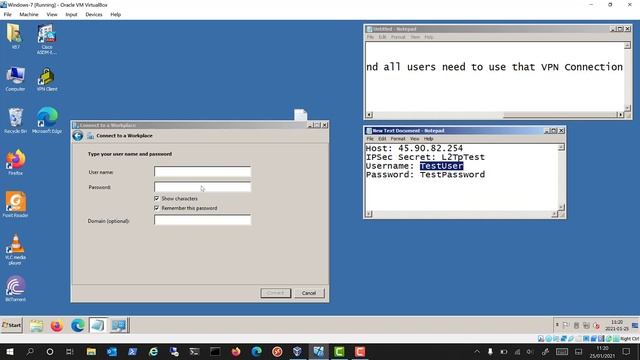Open PowerShell on host taskbar

[132, 351]
